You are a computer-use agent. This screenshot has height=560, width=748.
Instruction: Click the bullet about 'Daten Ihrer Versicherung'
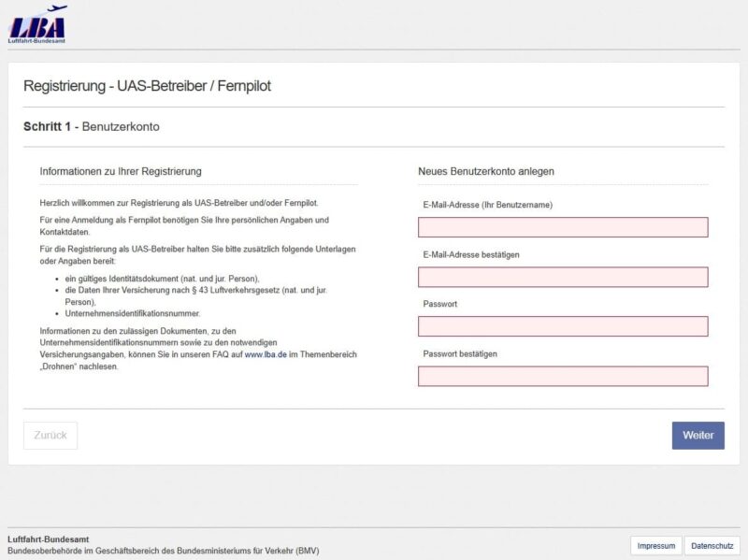click(196, 295)
